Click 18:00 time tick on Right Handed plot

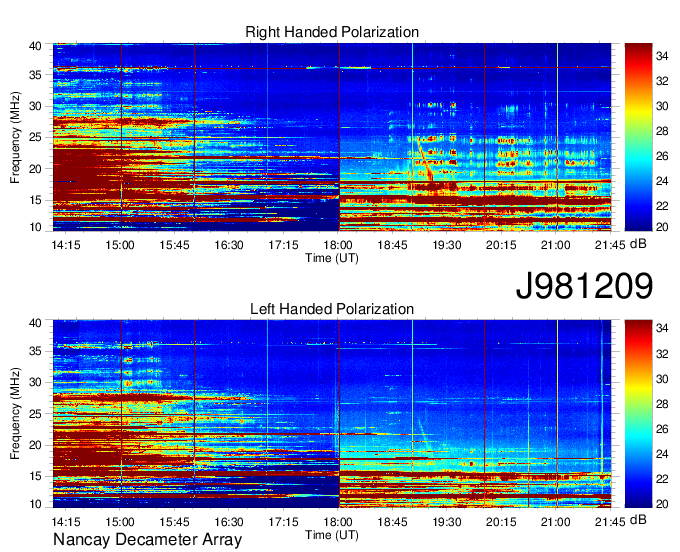pyautogui.click(x=338, y=245)
